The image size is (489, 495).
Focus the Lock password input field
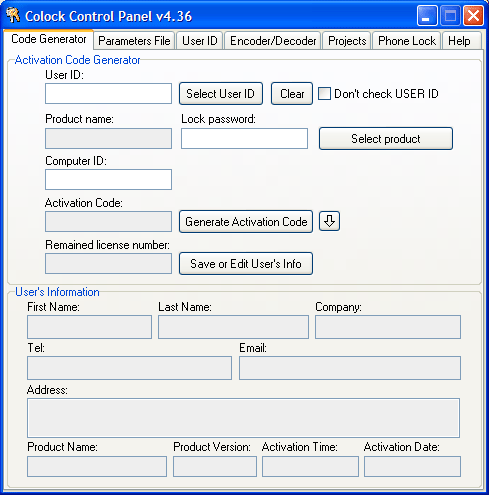point(244,138)
